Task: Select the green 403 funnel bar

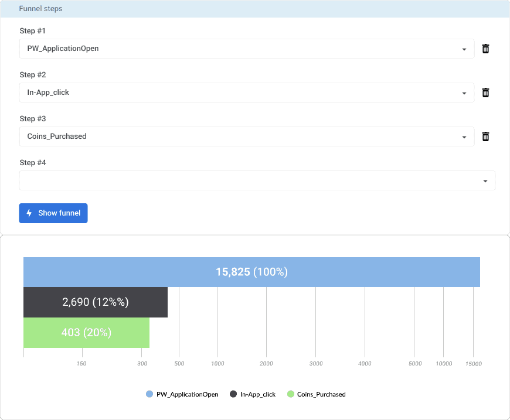Action: (86, 333)
